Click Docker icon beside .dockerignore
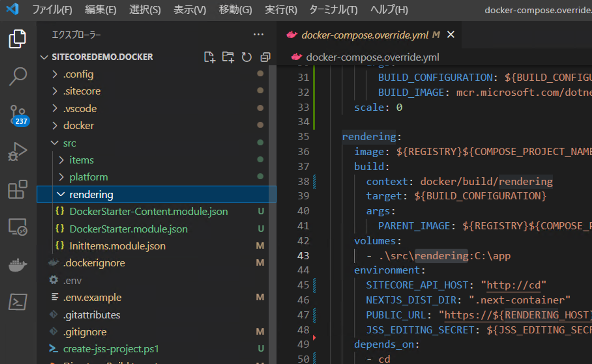Screen dimensions: 592x364 (x=53, y=262)
